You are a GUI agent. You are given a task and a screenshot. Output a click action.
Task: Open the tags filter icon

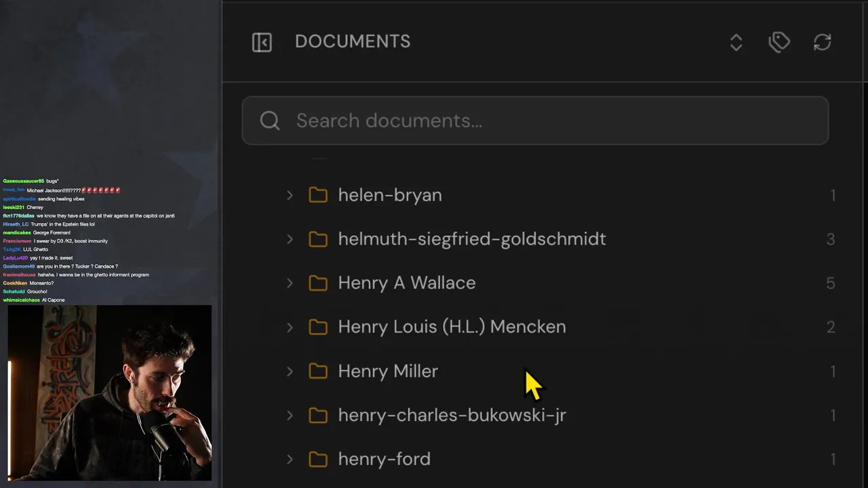click(779, 42)
